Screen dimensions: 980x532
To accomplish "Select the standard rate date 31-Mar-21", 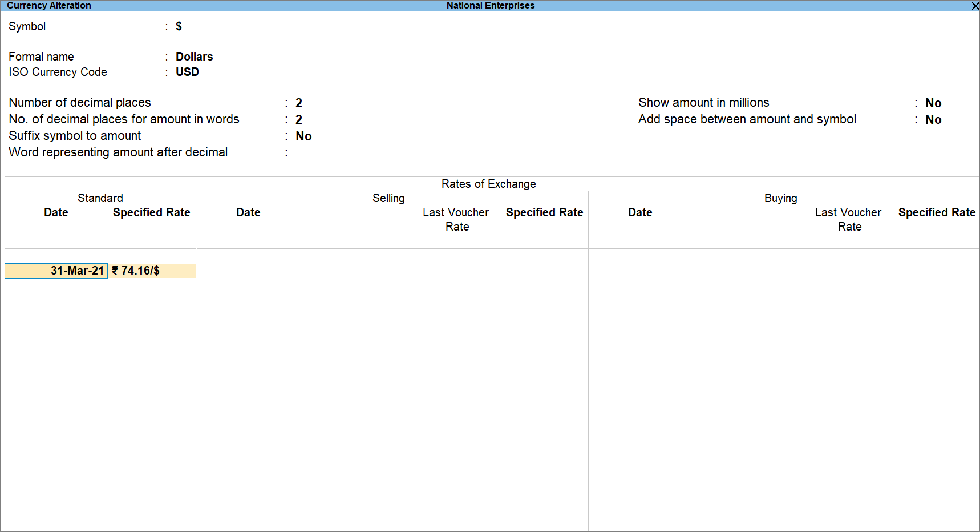I will 56,271.
